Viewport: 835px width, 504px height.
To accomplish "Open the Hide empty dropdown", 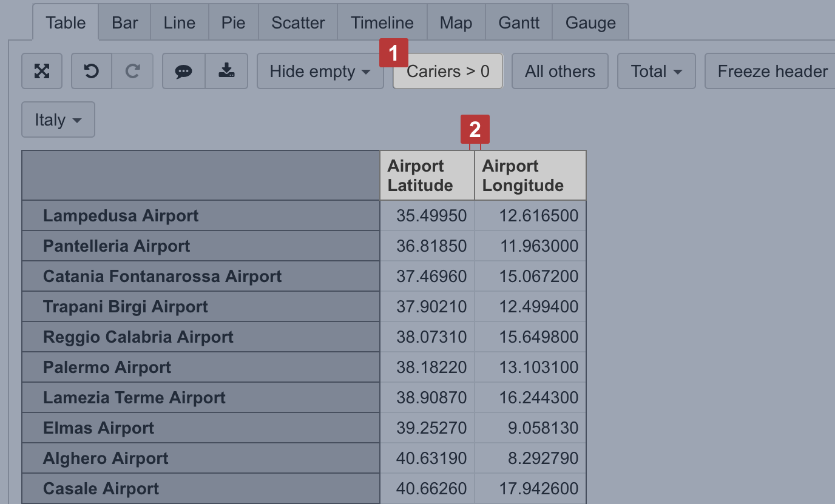I will 320,72.
